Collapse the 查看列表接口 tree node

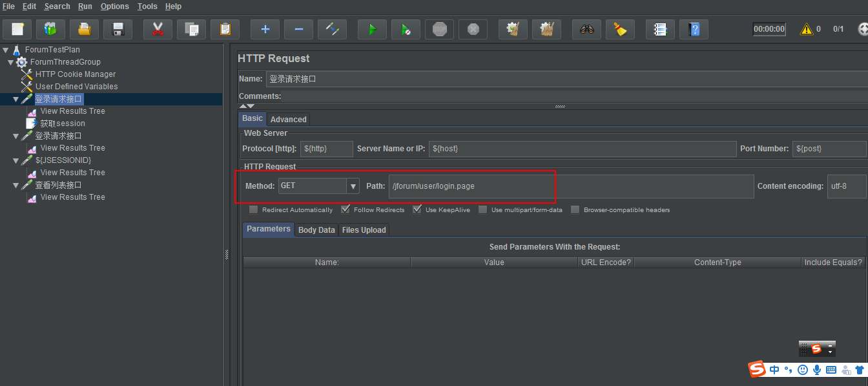(16, 185)
